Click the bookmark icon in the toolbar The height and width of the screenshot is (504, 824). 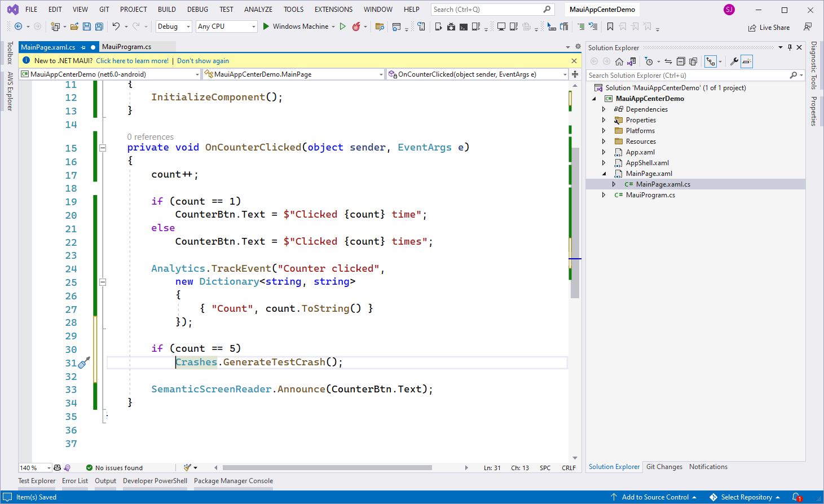pyautogui.click(x=610, y=26)
